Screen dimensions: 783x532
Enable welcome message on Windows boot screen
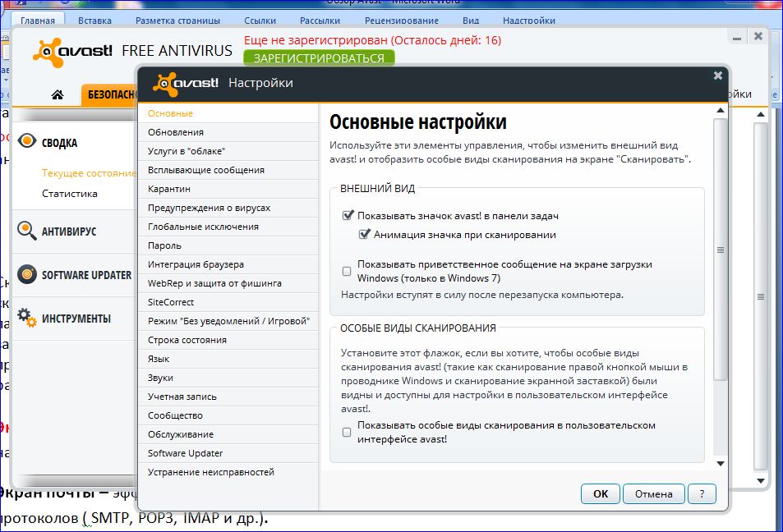(347, 271)
